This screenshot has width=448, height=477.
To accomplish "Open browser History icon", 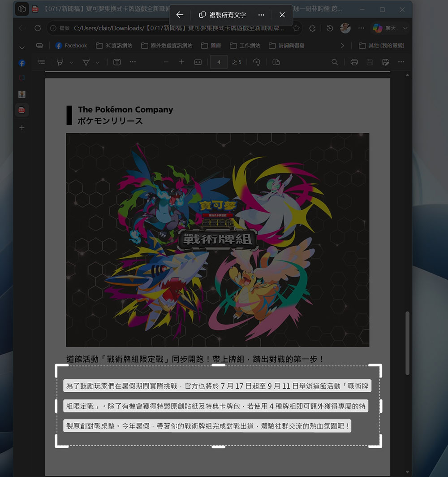I will tap(330, 28).
